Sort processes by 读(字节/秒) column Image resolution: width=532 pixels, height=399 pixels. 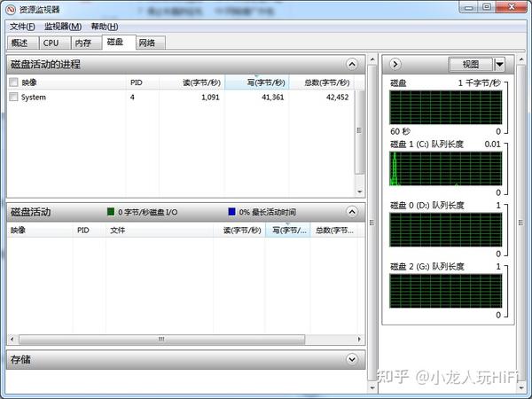point(192,82)
